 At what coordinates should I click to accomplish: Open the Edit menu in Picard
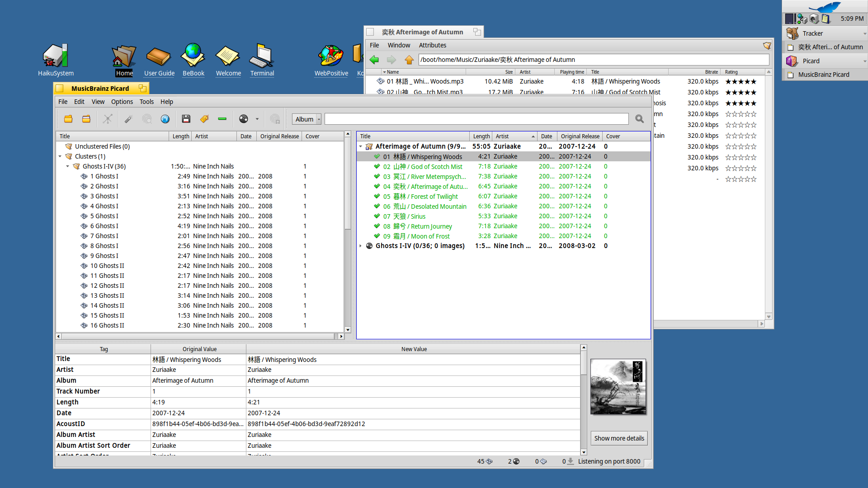79,102
